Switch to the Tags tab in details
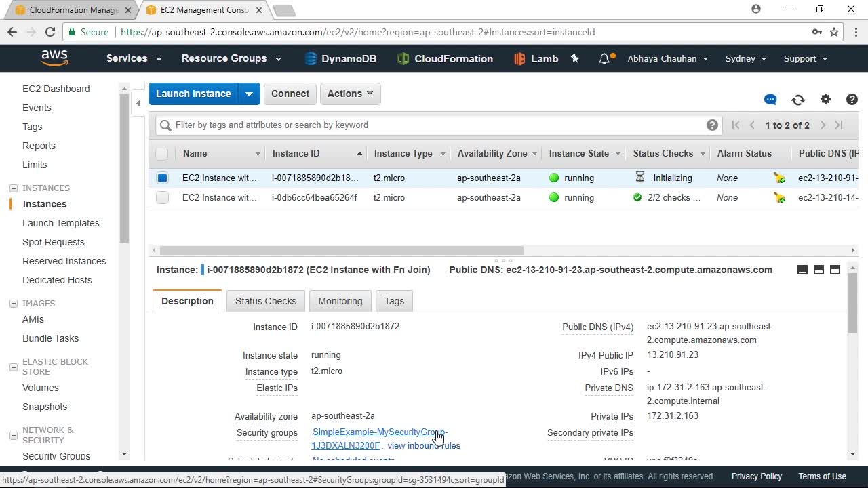The image size is (868, 488). pos(394,301)
